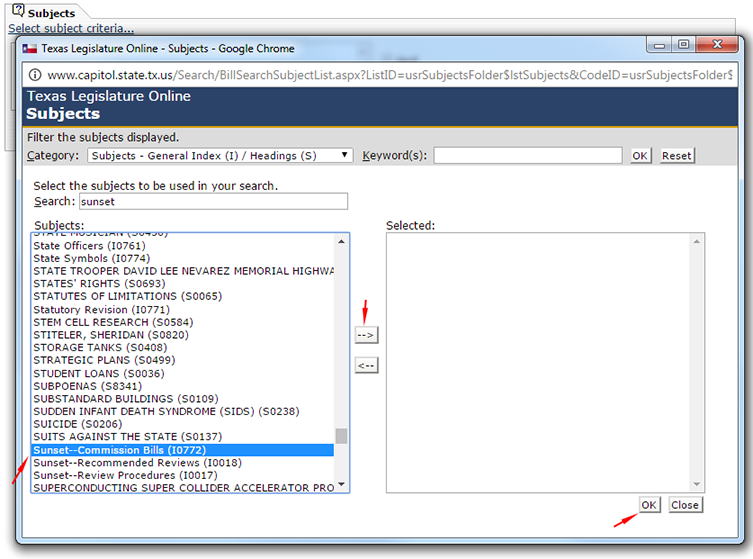
Task: Click the URL in the Chrome address bar
Action: [389, 75]
